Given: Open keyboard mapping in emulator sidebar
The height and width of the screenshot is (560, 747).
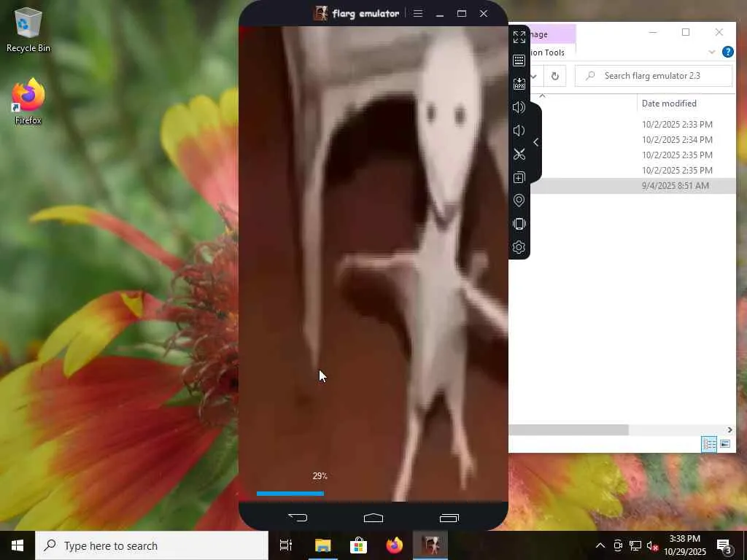Looking at the screenshot, I should (519, 60).
